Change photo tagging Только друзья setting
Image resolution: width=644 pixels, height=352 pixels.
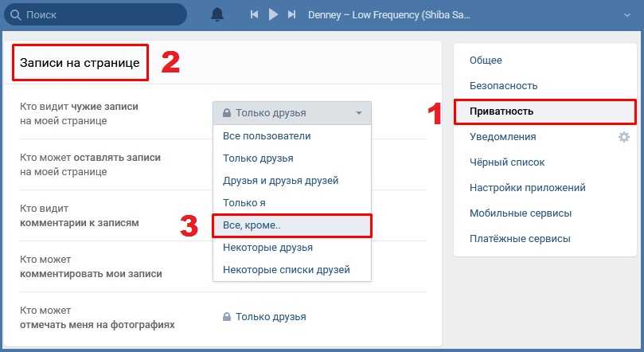(271, 317)
